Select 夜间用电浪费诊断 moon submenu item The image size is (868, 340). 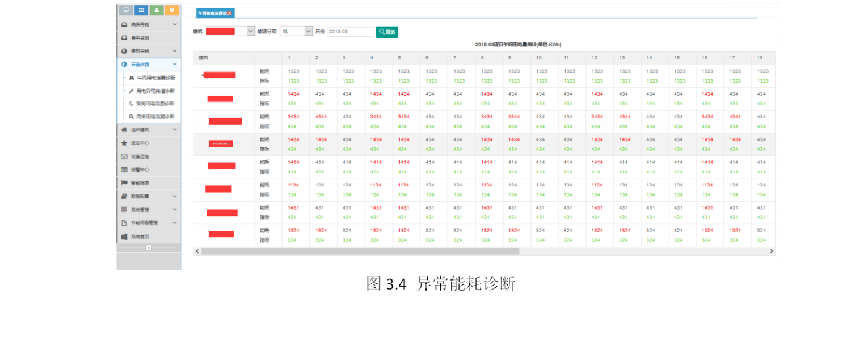(x=151, y=104)
